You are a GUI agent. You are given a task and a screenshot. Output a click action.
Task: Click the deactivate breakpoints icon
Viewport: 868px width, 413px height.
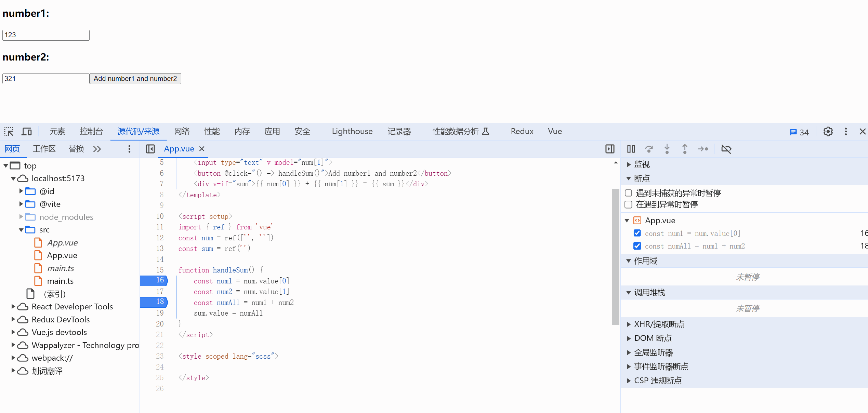(726, 149)
